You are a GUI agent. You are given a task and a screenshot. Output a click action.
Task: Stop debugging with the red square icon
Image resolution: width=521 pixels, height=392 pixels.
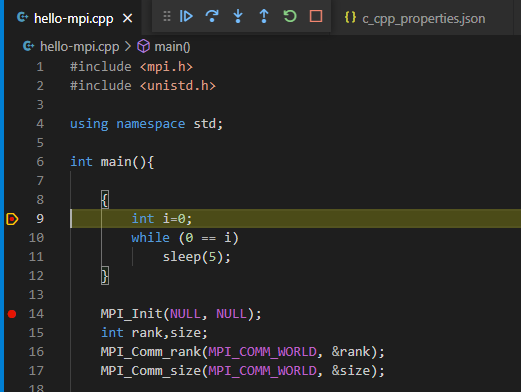pyautogui.click(x=316, y=16)
